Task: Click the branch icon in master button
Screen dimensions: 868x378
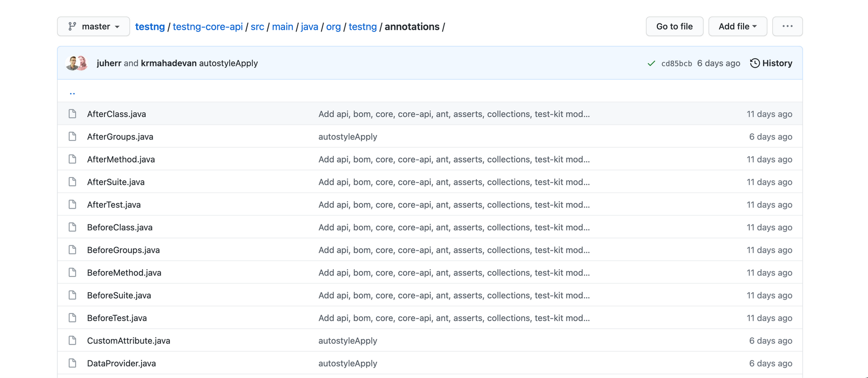Action: pyautogui.click(x=72, y=26)
